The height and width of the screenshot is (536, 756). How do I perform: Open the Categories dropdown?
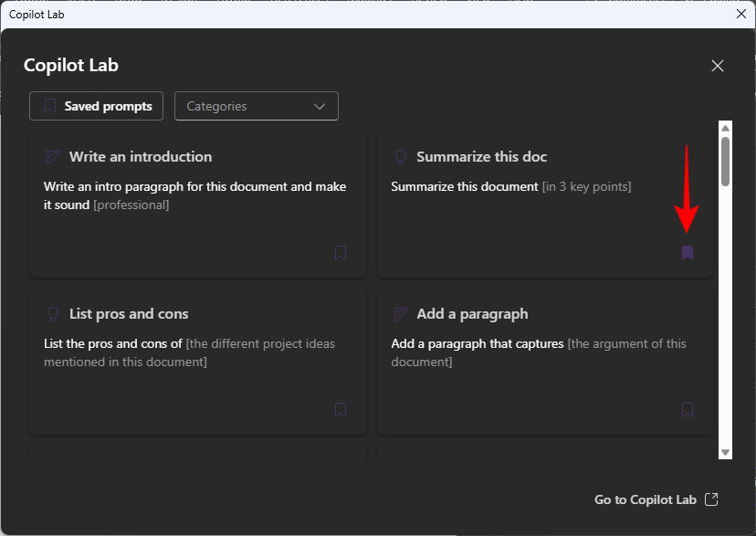click(x=256, y=106)
